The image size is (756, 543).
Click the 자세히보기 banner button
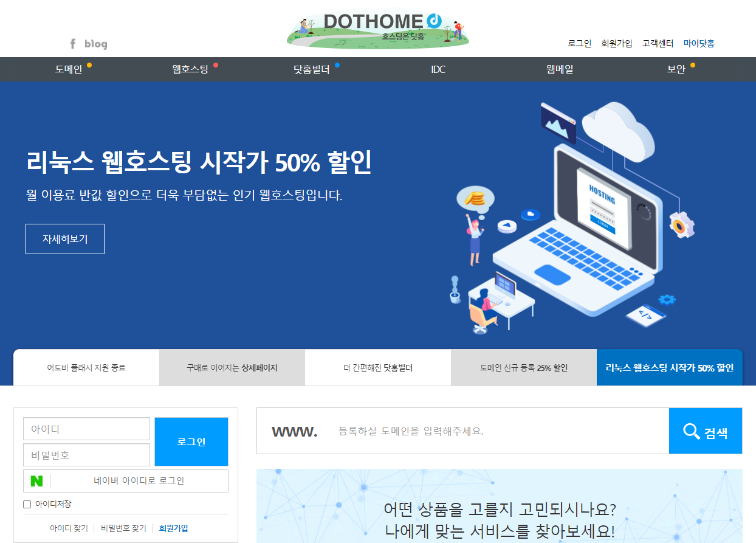click(65, 239)
